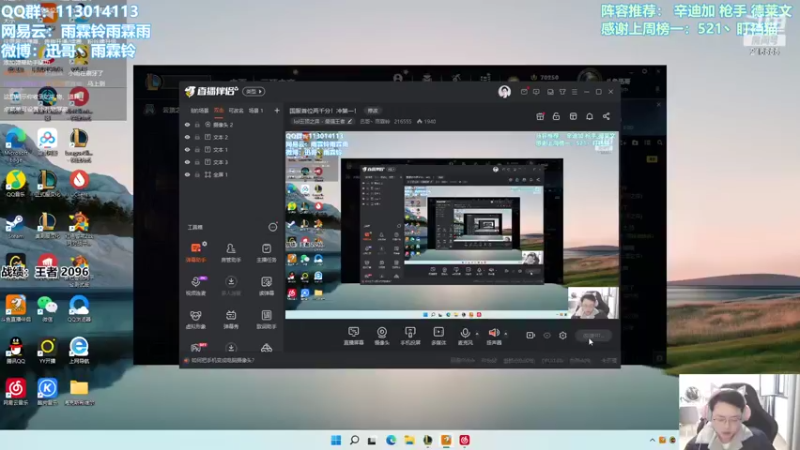Open Steam desktop shortcut

15,227
